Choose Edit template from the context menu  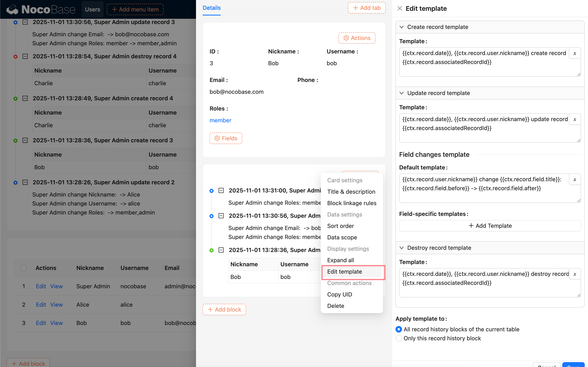344,272
